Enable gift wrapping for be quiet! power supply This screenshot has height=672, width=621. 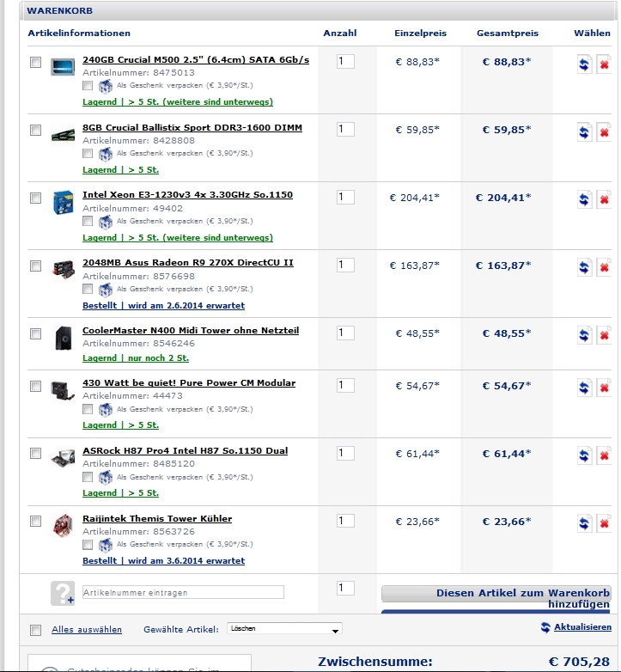[x=88, y=409]
